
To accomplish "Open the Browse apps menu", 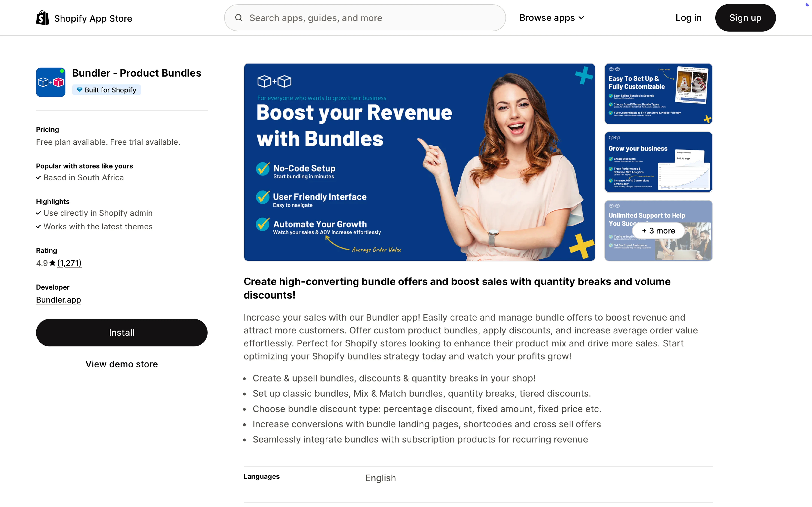I will tap(547, 18).
